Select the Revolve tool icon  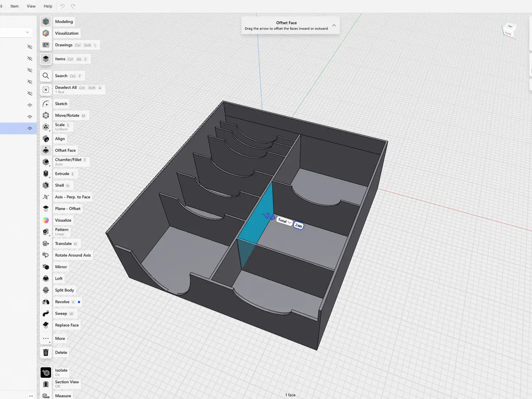[x=46, y=302]
